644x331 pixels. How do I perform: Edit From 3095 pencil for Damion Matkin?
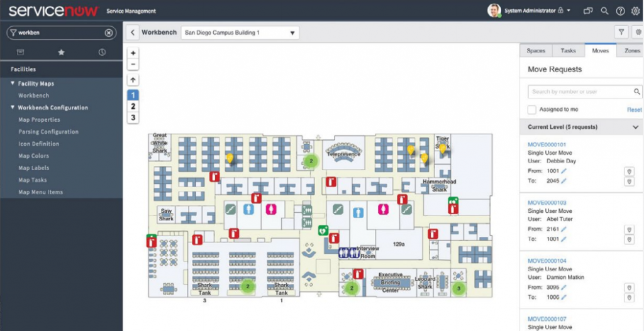[x=563, y=287]
